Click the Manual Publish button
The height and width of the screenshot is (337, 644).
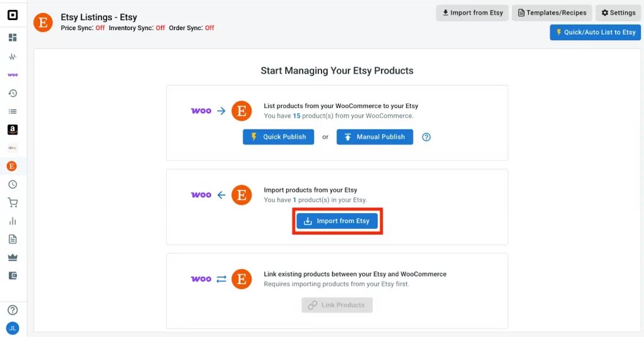pos(375,136)
